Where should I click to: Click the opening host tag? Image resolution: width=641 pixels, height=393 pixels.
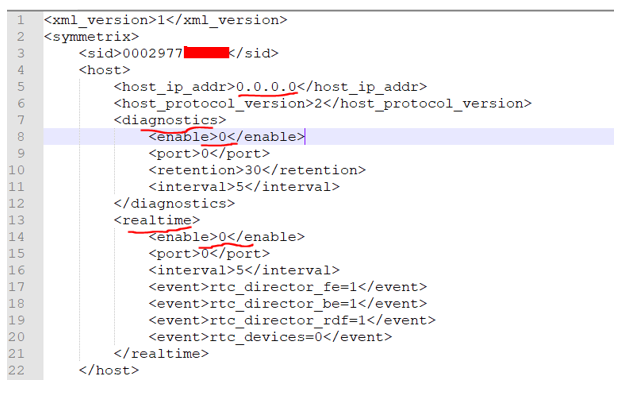click(105, 70)
